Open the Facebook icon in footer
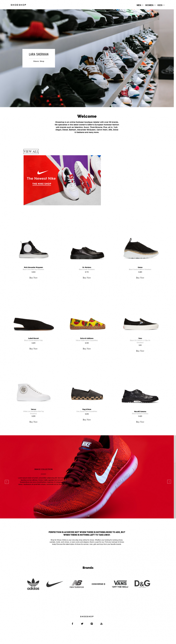This screenshot has height=644, width=176. point(72,623)
